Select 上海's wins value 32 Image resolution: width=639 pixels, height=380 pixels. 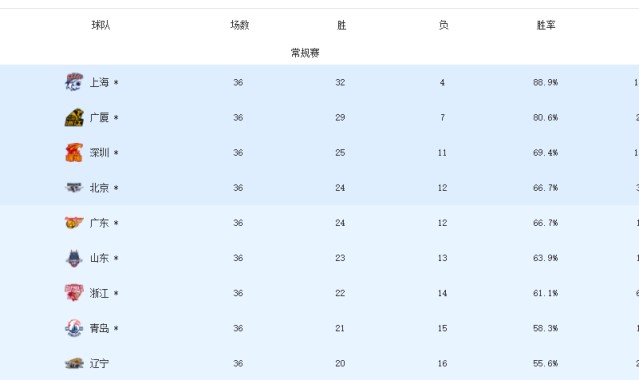click(x=340, y=82)
